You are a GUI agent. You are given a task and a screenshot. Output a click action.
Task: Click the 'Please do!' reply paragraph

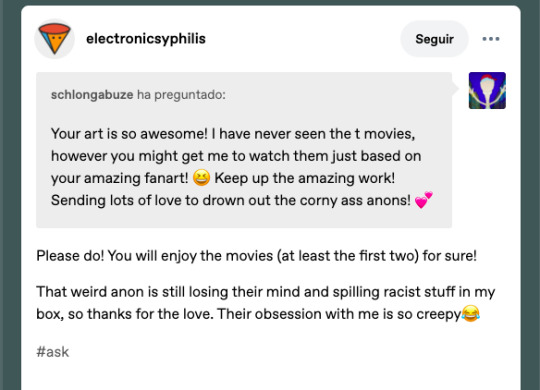point(257,256)
